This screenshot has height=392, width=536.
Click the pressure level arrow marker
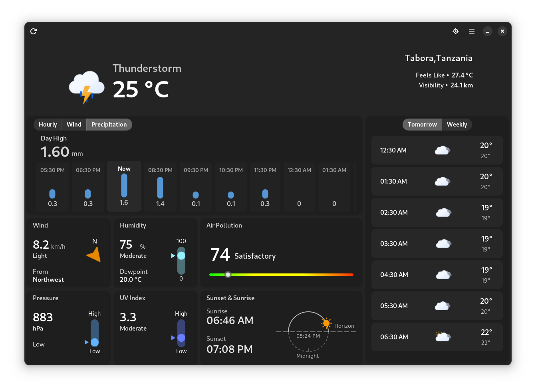click(87, 342)
